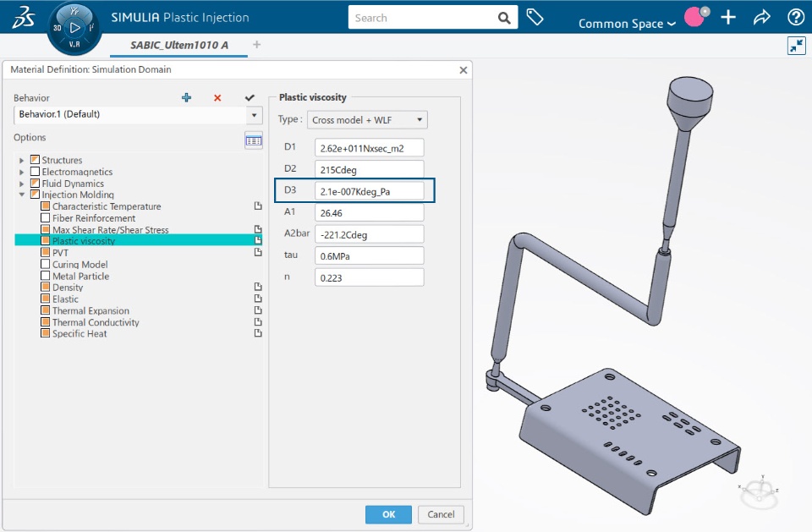812x532 pixels.
Task: Click the OK button
Action: (x=388, y=514)
